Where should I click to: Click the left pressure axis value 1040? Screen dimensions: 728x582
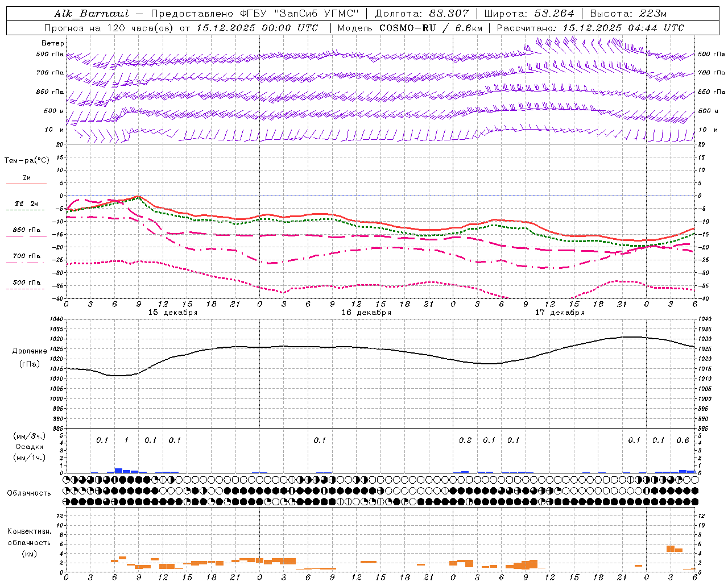click(57, 319)
